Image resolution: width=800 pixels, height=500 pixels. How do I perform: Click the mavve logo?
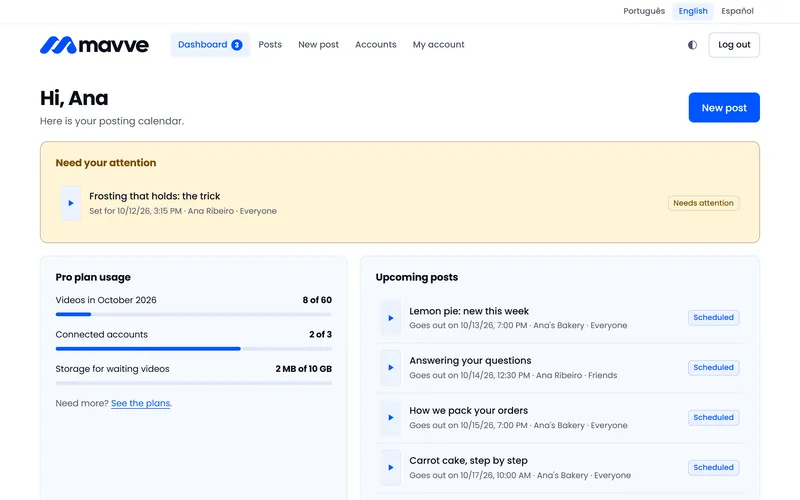click(x=94, y=45)
